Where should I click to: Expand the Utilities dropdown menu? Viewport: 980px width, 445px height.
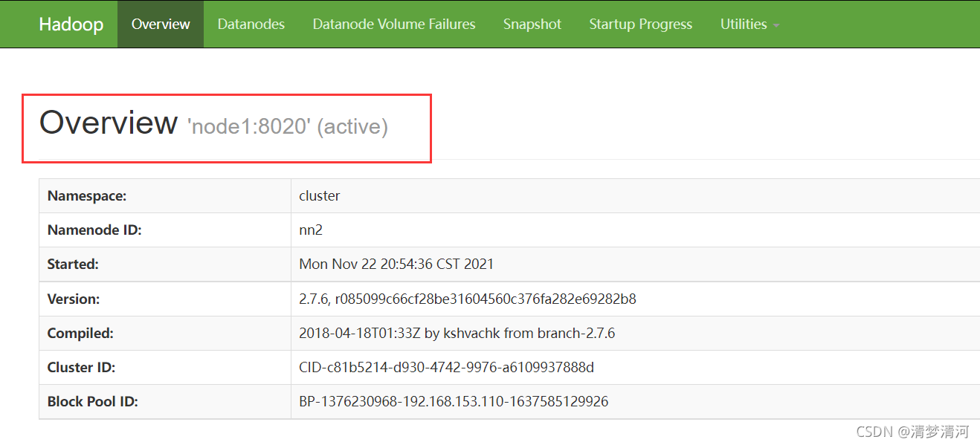pos(749,24)
